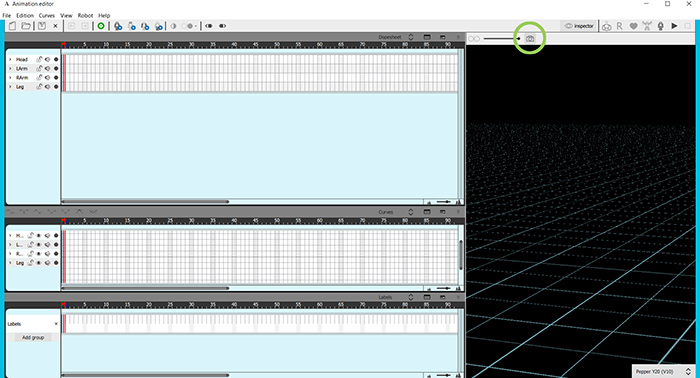Toggle the Inspector view button
The height and width of the screenshot is (378, 700).
point(579,26)
